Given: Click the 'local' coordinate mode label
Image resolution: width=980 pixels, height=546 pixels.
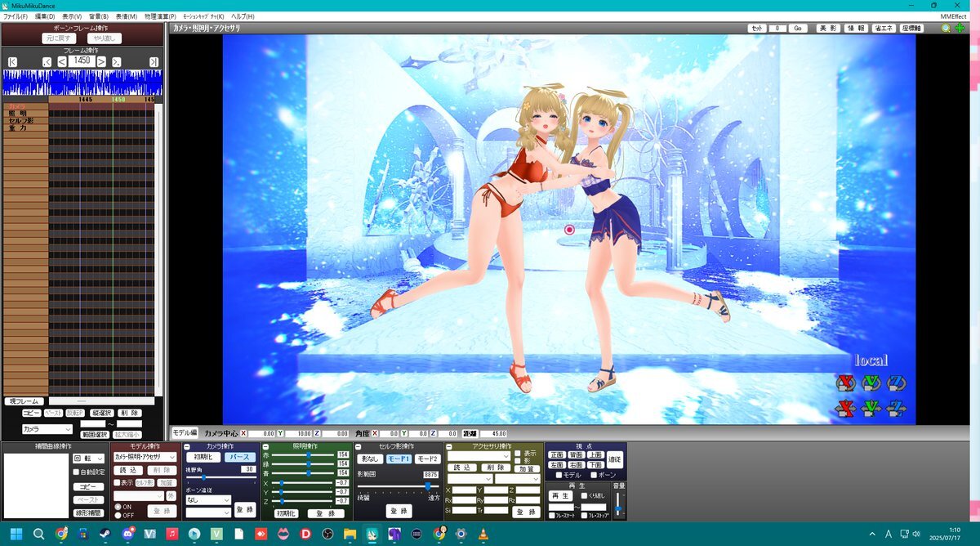Looking at the screenshot, I should point(871,360).
